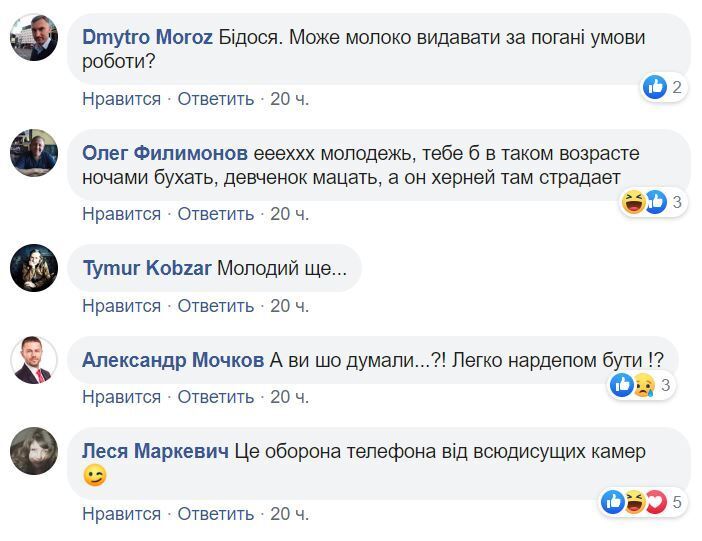
Task: Click the 20 ч. timestamp under Олег Филимонов comment
Action: tap(289, 214)
